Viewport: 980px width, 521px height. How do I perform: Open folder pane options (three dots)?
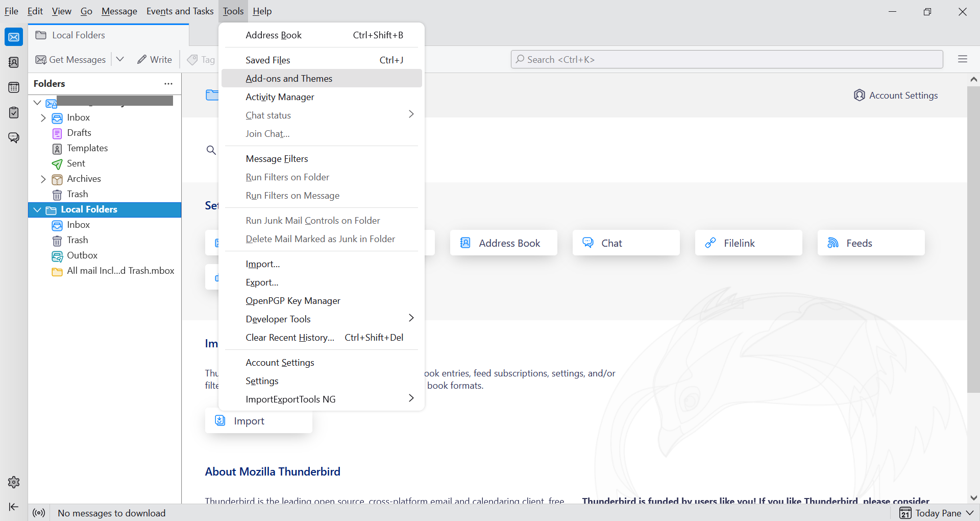pyautogui.click(x=168, y=84)
